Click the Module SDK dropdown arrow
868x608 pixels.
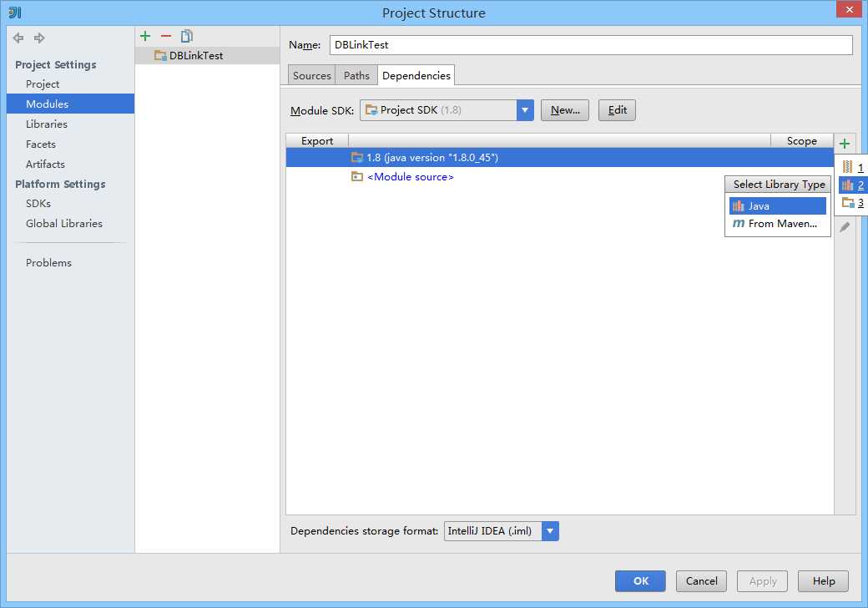coord(525,110)
